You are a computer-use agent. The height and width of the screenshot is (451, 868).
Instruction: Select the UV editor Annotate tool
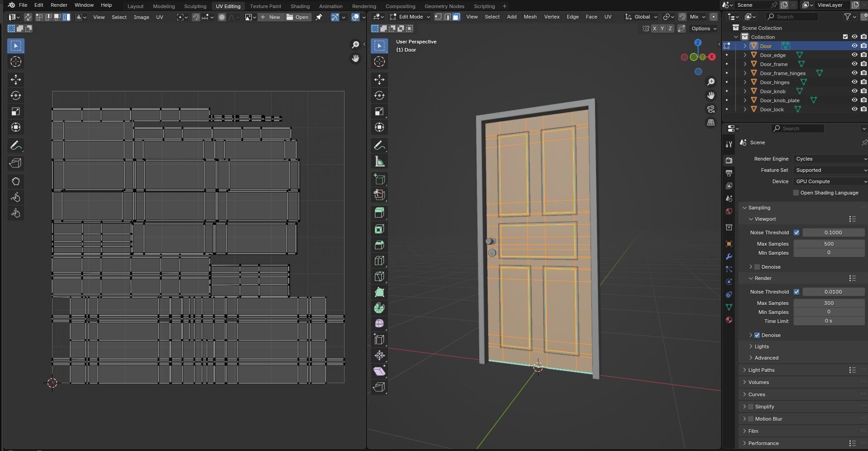(x=16, y=146)
